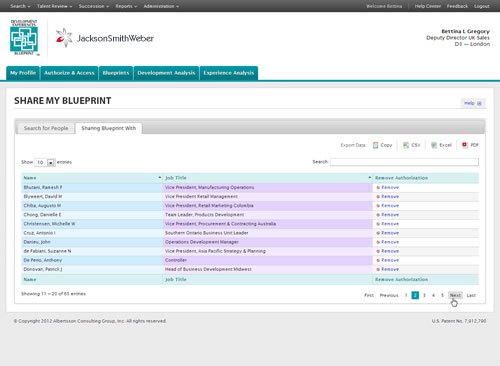
Task: Export table data as PDF
Action: tap(470, 145)
